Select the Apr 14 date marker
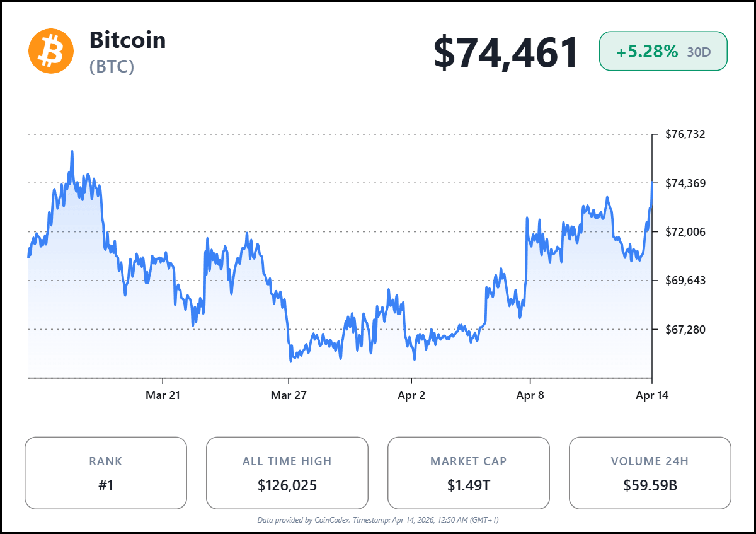Image resolution: width=756 pixels, height=534 pixels. 651,395
